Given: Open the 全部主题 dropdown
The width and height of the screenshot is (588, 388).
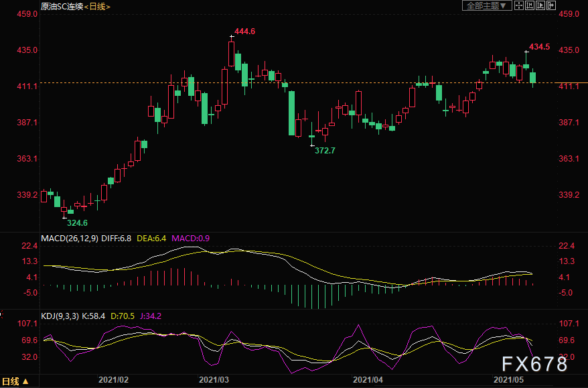Looking at the screenshot, I should click(x=486, y=5).
